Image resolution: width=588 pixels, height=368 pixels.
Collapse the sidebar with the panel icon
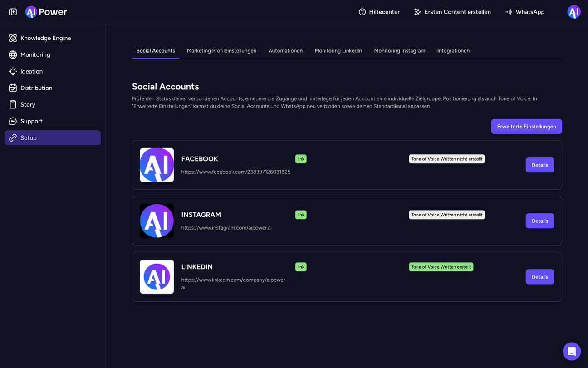click(x=12, y=11)
